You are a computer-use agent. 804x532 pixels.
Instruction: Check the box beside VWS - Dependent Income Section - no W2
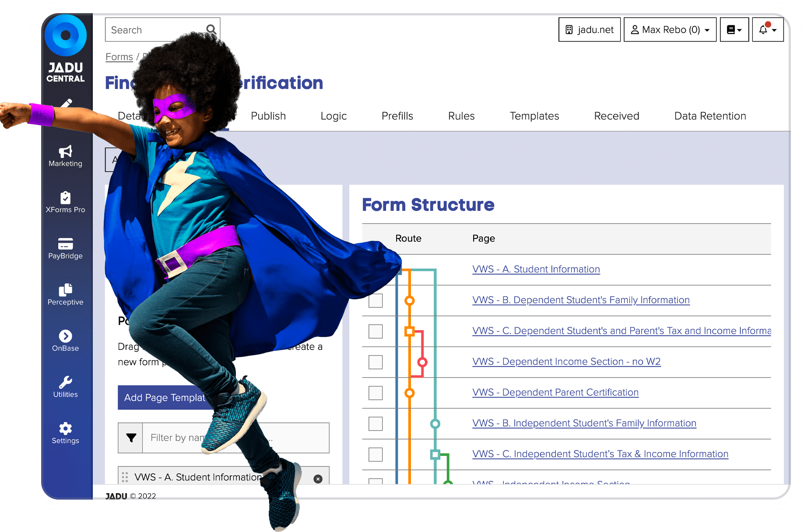[x=376, y=362]
